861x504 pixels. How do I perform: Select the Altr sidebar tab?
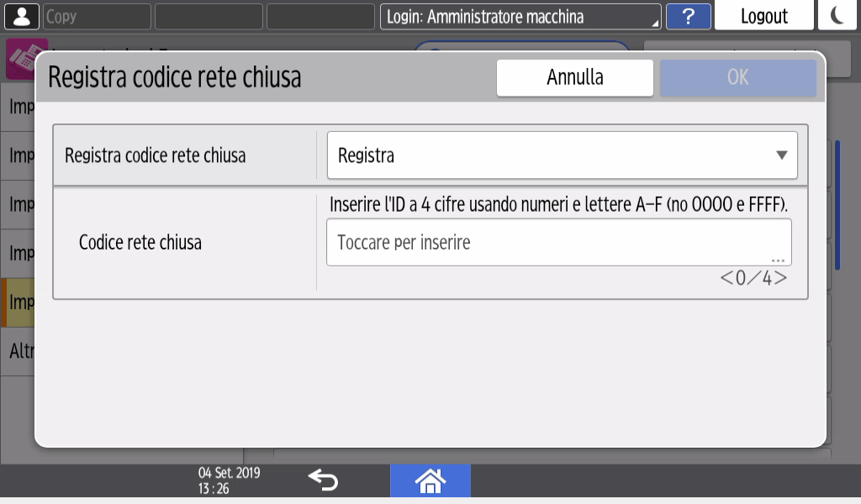(18, 351)
